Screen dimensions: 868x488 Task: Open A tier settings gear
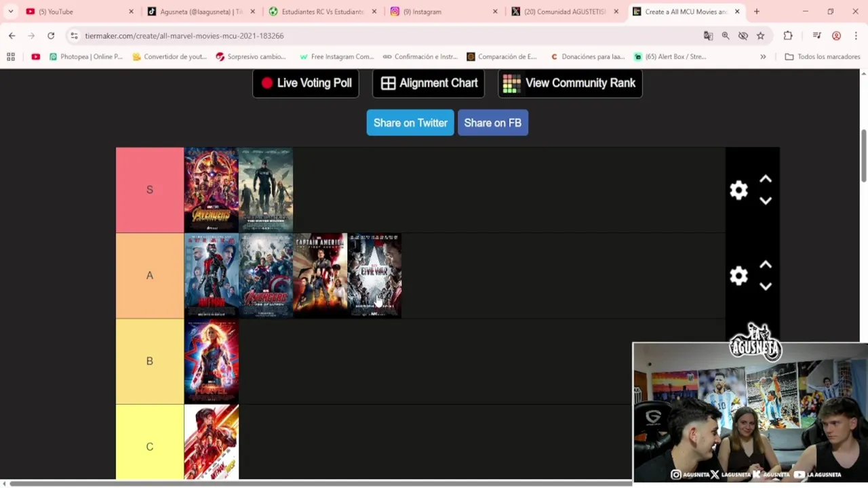pos(738,275)
